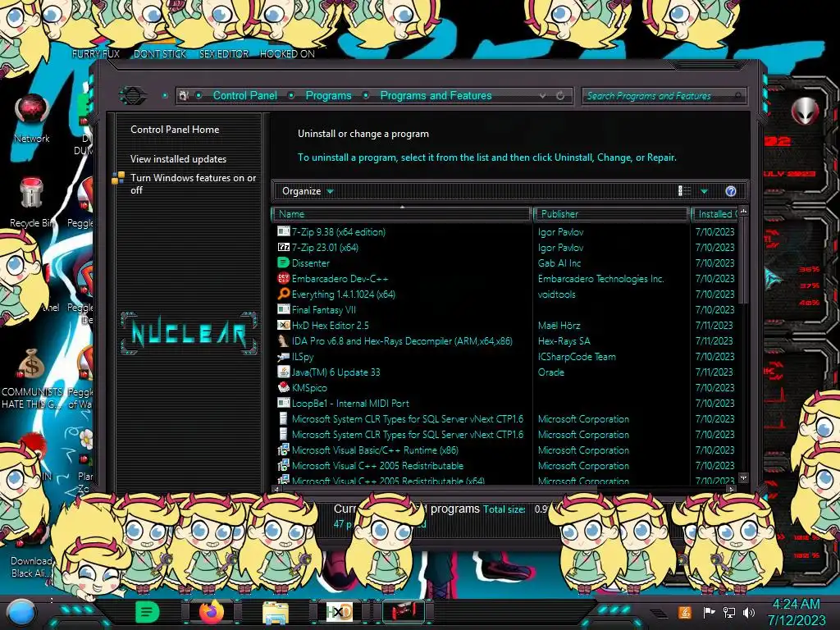Click the HxD taskbar icon
This screenshot has height=630, width=840.
pos(339,612)
